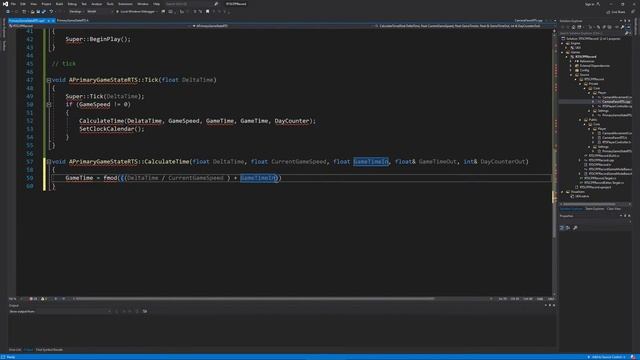Select the Public folder in tree

click(593, 120)
